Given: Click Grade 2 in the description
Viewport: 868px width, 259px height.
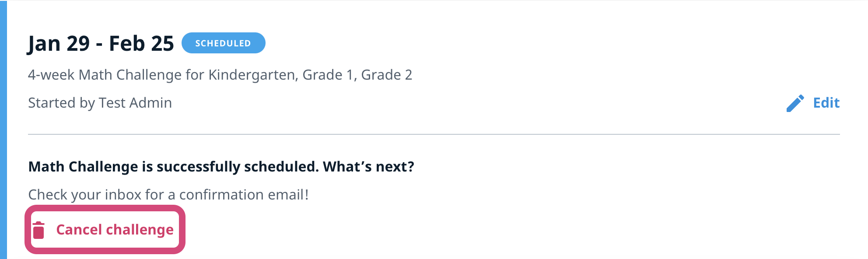Looking at the screenshot, I should (386, 75).
